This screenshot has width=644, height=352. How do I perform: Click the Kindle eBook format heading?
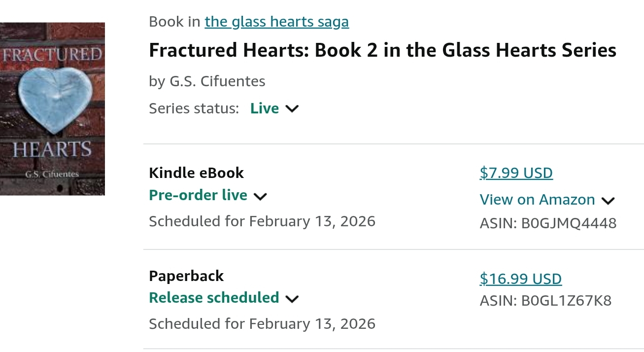pos(196,173)
